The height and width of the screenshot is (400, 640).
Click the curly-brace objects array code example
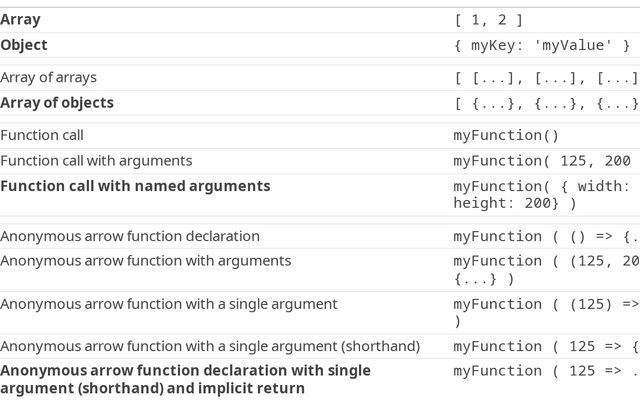coord(546,103)
